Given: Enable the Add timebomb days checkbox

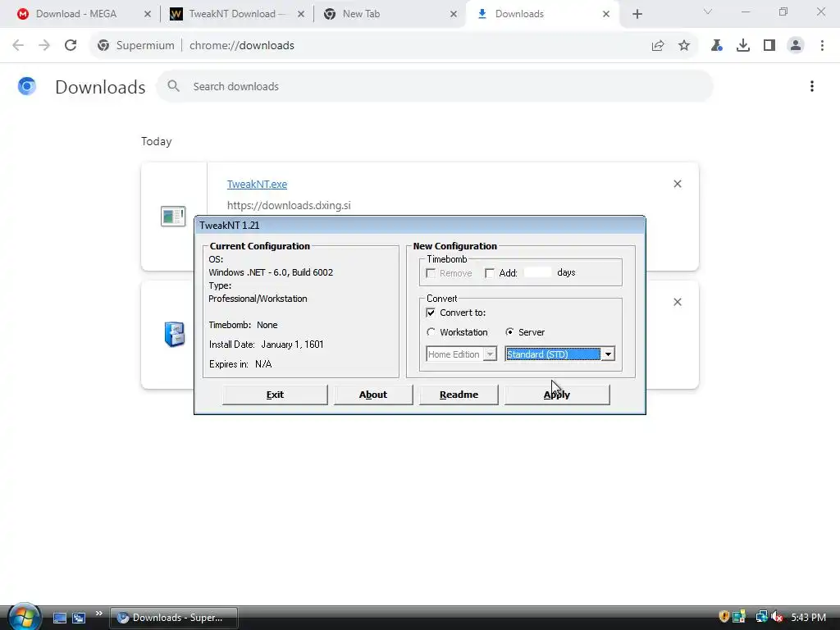Looking at the screenshot, I should coord(489,273).
